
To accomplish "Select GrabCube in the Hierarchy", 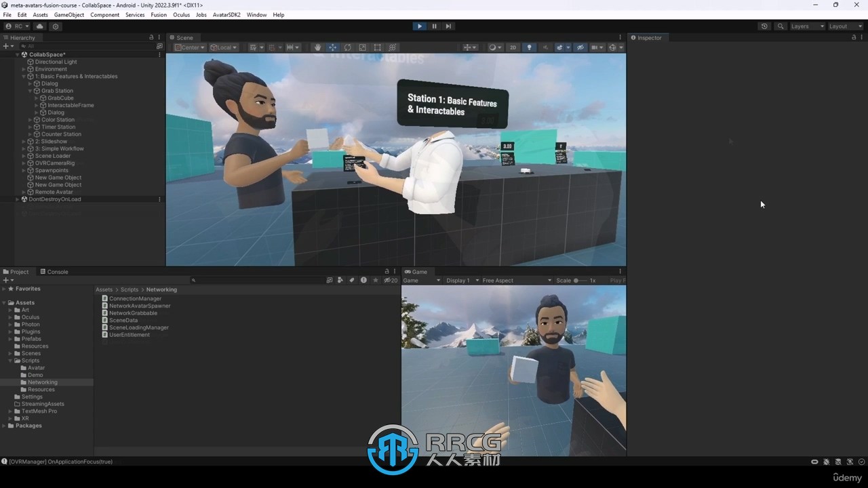I will [60, 98].
